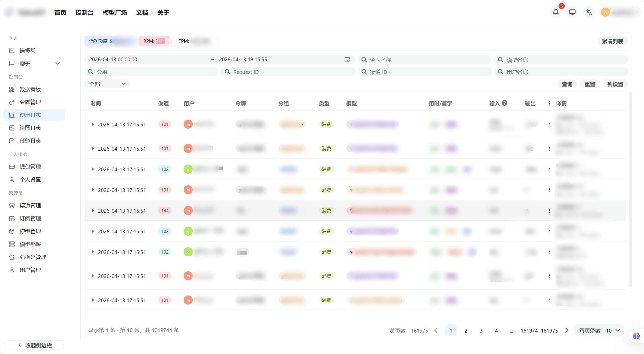Click the 列设置 column settings button
The image size is (644, 354).
pos(615,84)
